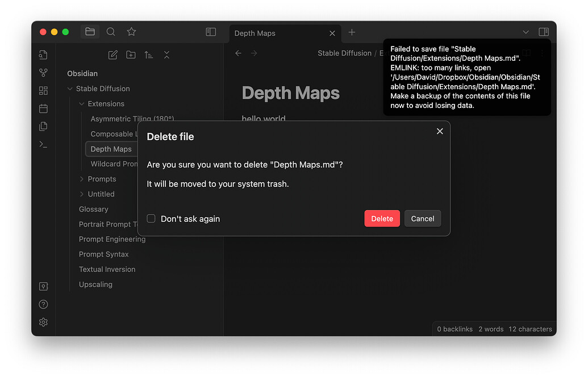Navigate forward arrow in note header

[255, 53]
